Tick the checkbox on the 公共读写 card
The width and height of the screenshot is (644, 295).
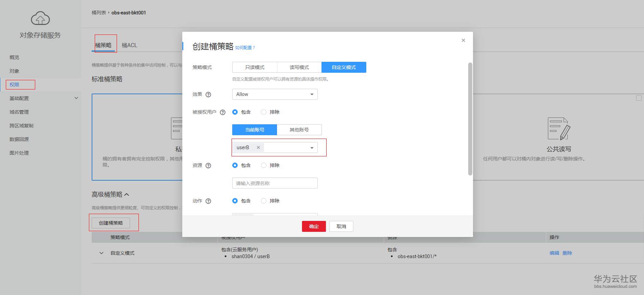pos(639,98)
